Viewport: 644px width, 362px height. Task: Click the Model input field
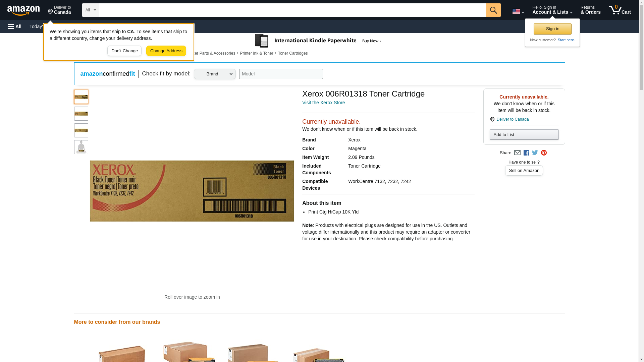[281, 74]
